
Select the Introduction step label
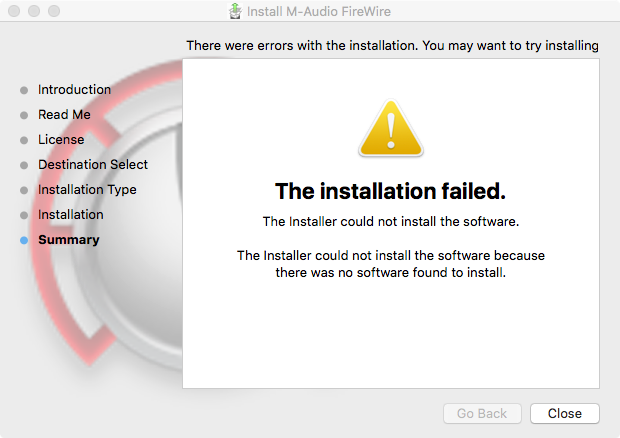click(74, 90)
